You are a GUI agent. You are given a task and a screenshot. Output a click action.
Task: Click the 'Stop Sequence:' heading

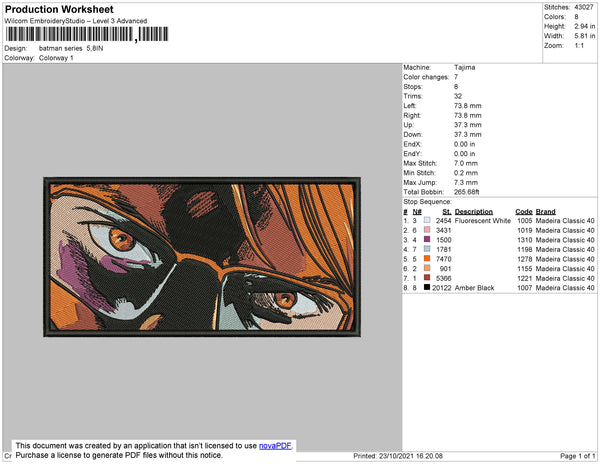pyautogui.click(x=427, y=202)
